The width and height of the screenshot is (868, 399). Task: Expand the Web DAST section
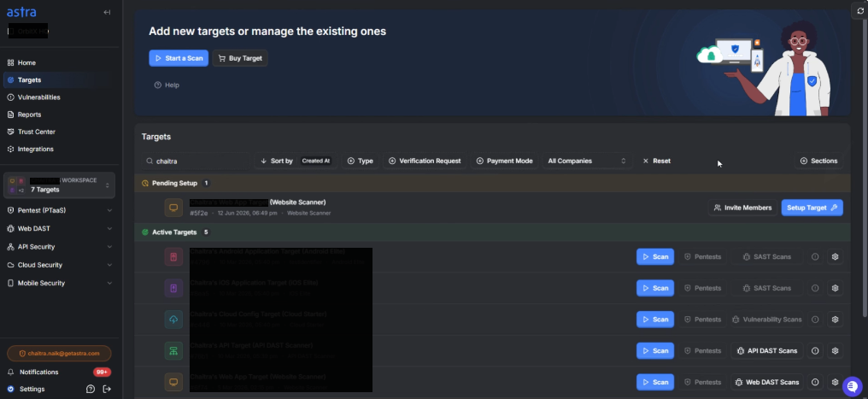[x=59, y=229]
